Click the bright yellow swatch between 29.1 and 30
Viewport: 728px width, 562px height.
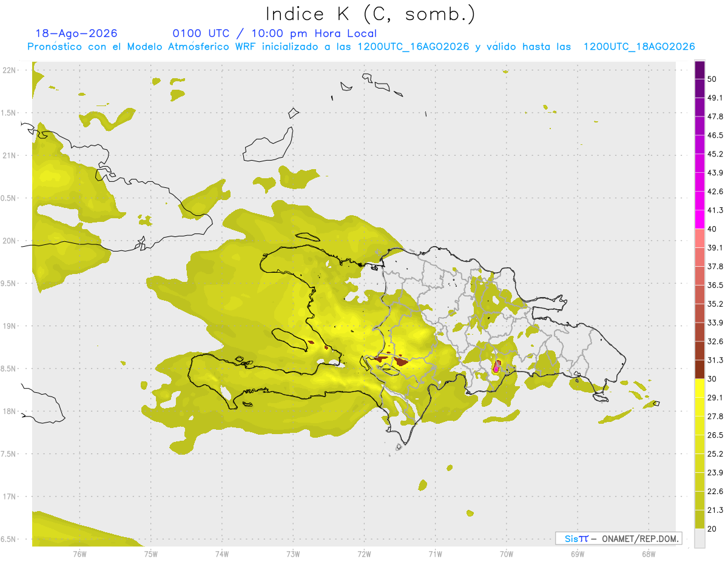click(699, 388)
